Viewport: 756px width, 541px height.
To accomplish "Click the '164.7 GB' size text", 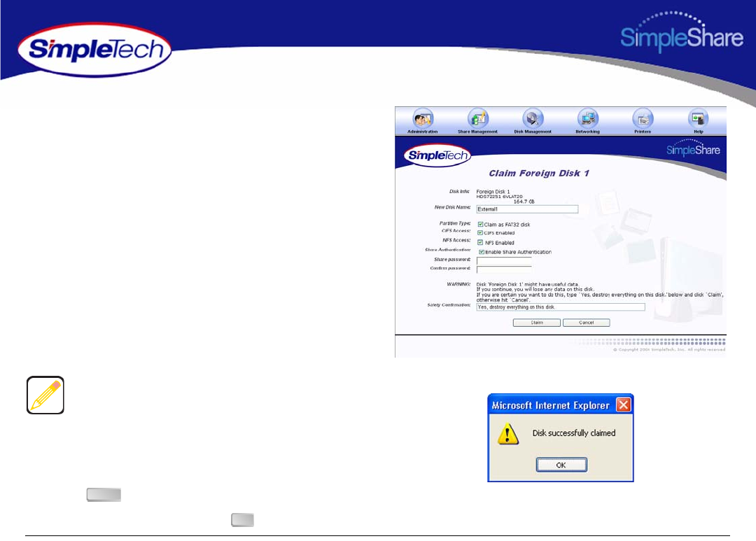I will (x=524, y=202).
